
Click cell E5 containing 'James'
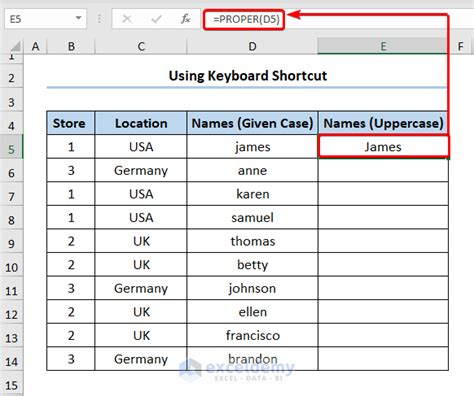tap(383, 147)
